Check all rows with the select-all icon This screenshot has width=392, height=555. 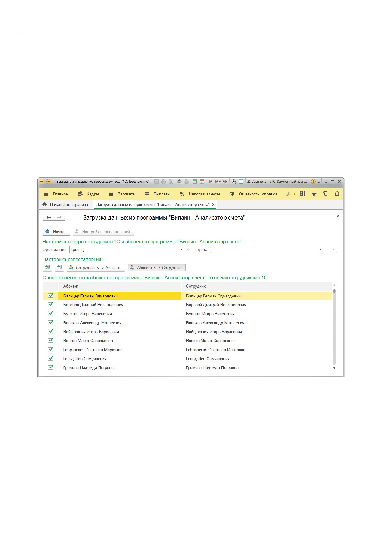47,268
